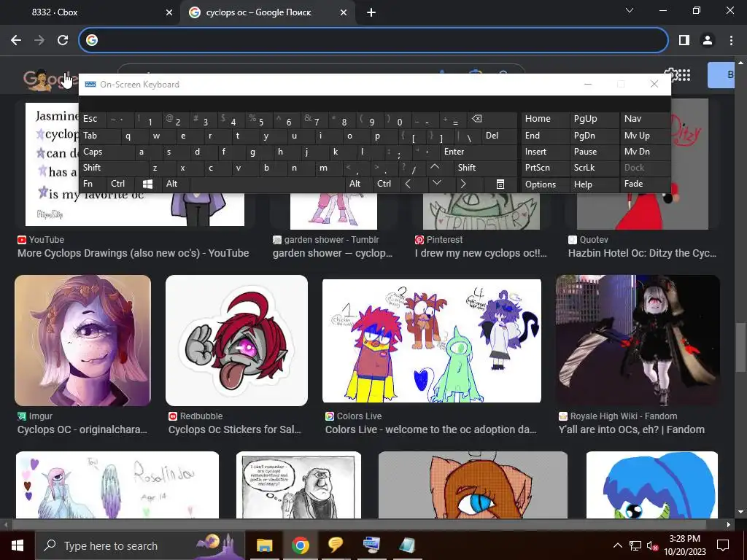The height and width of the screenshot is (560, 747).
Task: Click Windows logo key on on-screen keyboard
Action: coord(147,184)
